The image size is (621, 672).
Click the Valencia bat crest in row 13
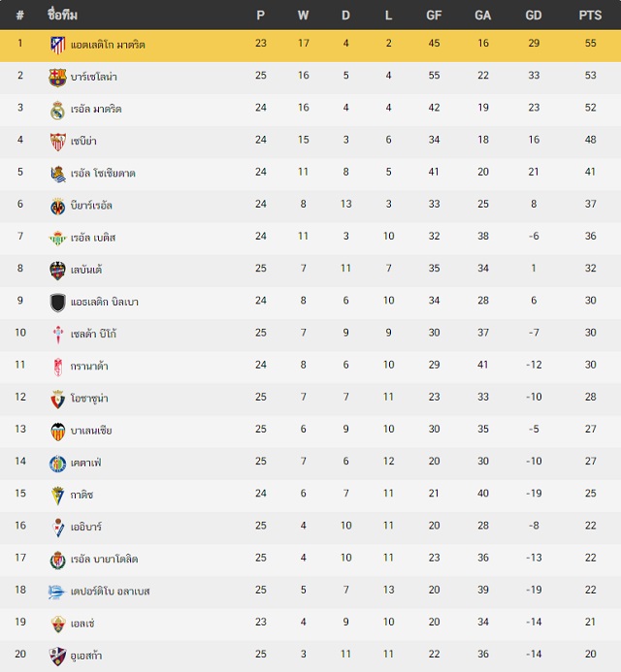pyautogui.click(x=57, y=432)
